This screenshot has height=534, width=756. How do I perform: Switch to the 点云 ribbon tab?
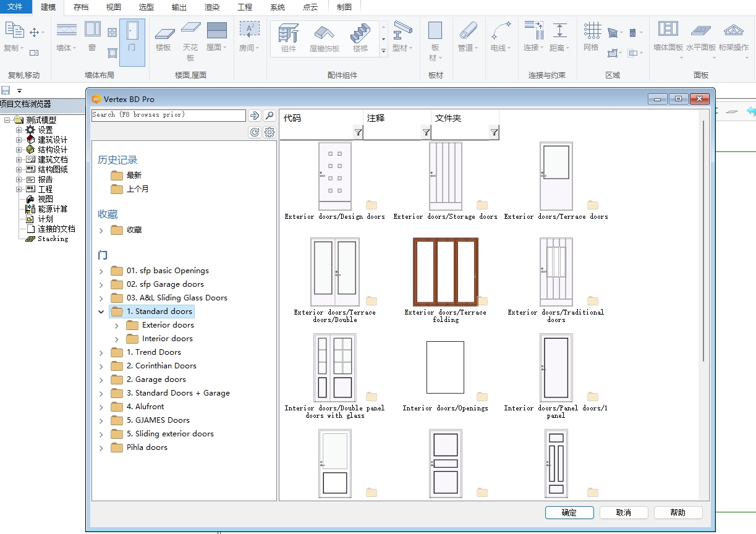[x=310, y=7]
